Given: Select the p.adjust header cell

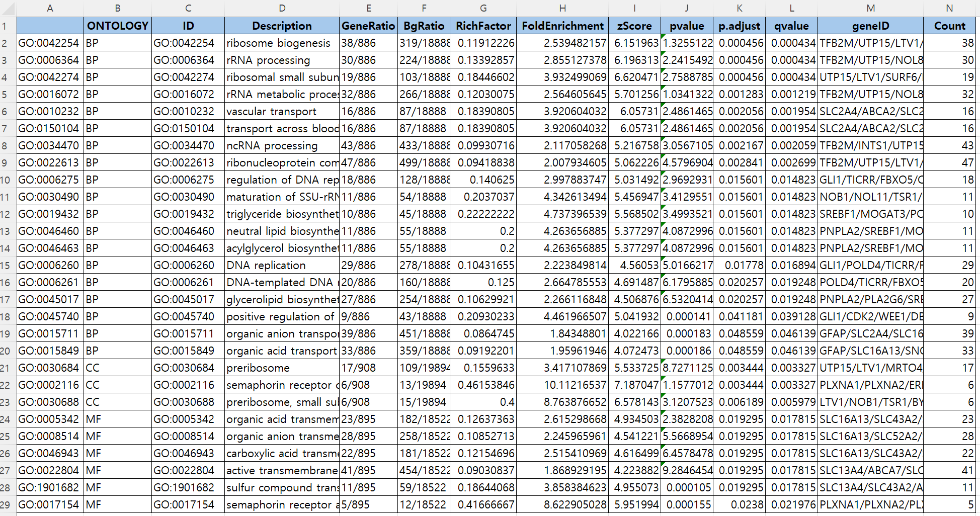Looking at the screenshot, I should pos(739,26).
